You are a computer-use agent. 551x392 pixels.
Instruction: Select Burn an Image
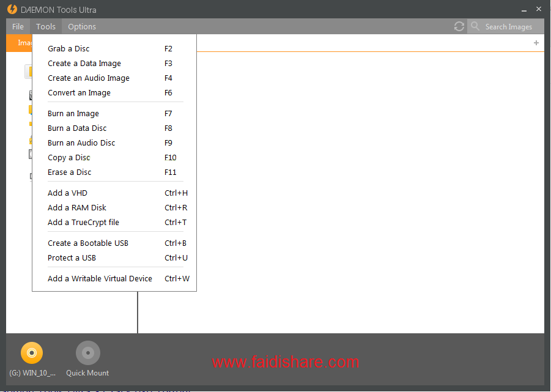pyautogui.click(x=73, y=113)
